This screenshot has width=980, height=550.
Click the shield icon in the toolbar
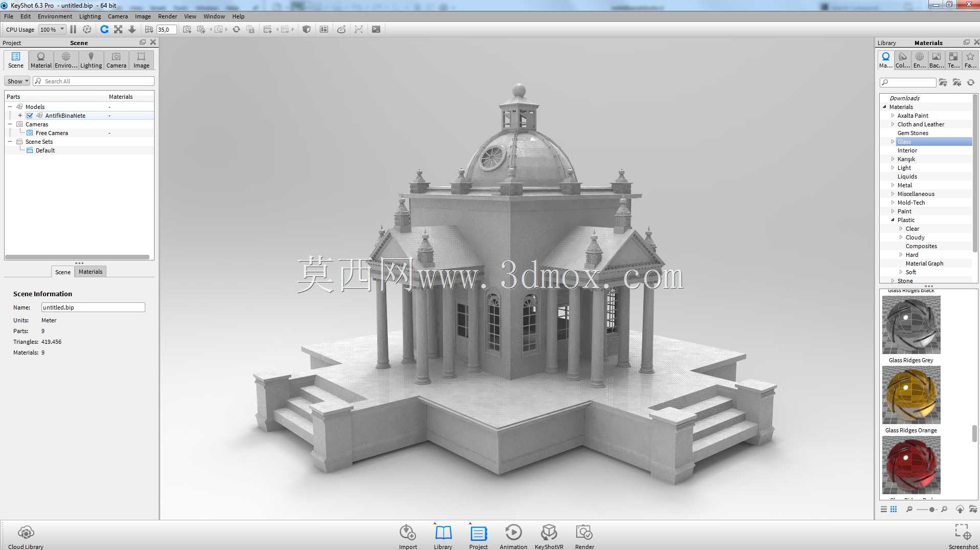pyautogui.click(x=307, y=30)
